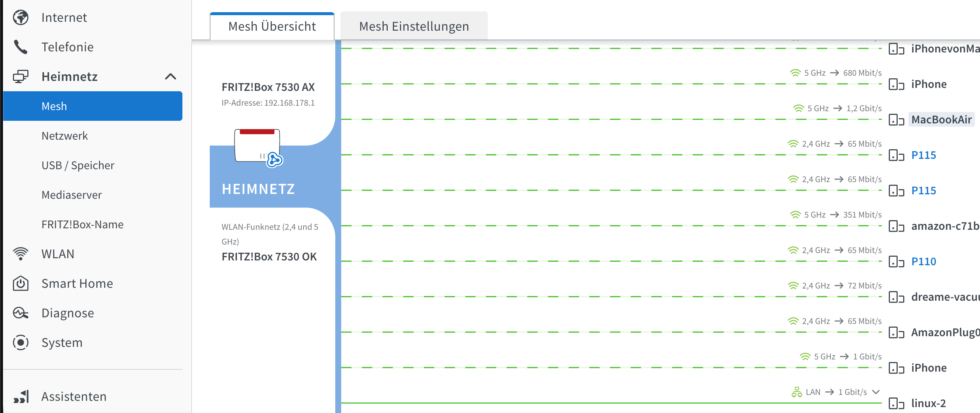Open the FRITZ!Box-Name submenu item
Image resolution: width=980 pixels, height=413 pixels.
[83, 225]
